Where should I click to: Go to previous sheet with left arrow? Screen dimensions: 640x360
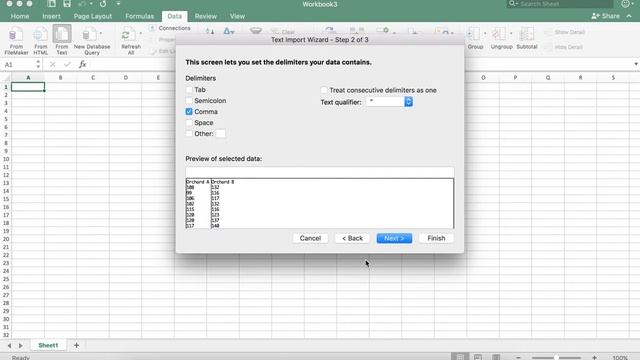pyautogui.click(x=9, y=346)
